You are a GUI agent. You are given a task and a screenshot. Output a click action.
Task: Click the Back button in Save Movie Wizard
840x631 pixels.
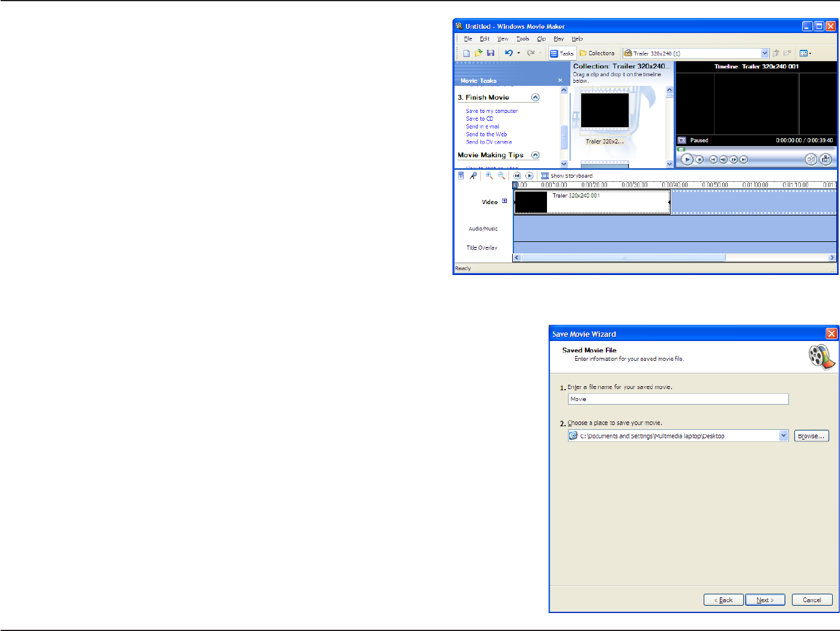coord(724,600)
